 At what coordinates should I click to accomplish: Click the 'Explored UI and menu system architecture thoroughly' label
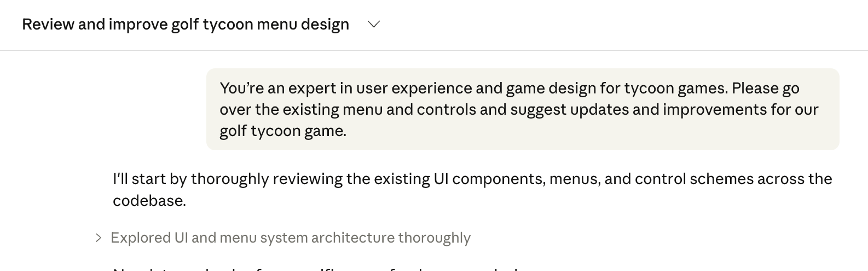(x=290, y=238)
